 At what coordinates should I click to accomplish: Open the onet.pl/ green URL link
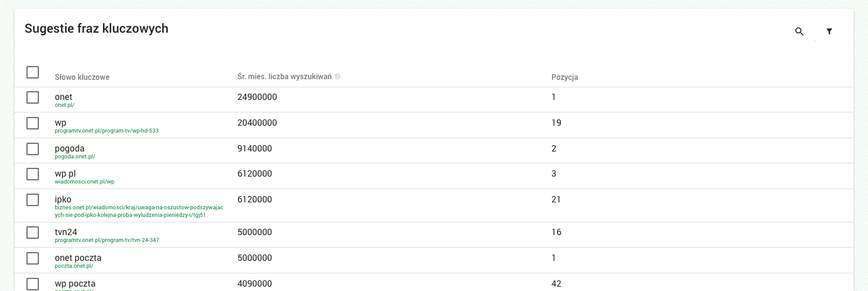click(x=65, y=106)
